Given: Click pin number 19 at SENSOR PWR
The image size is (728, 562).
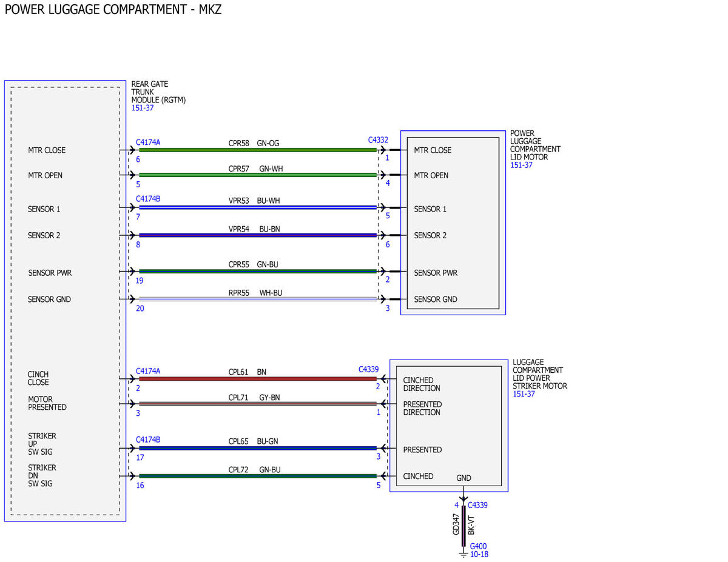Looking at the screenshot, I should coord(140,281).
